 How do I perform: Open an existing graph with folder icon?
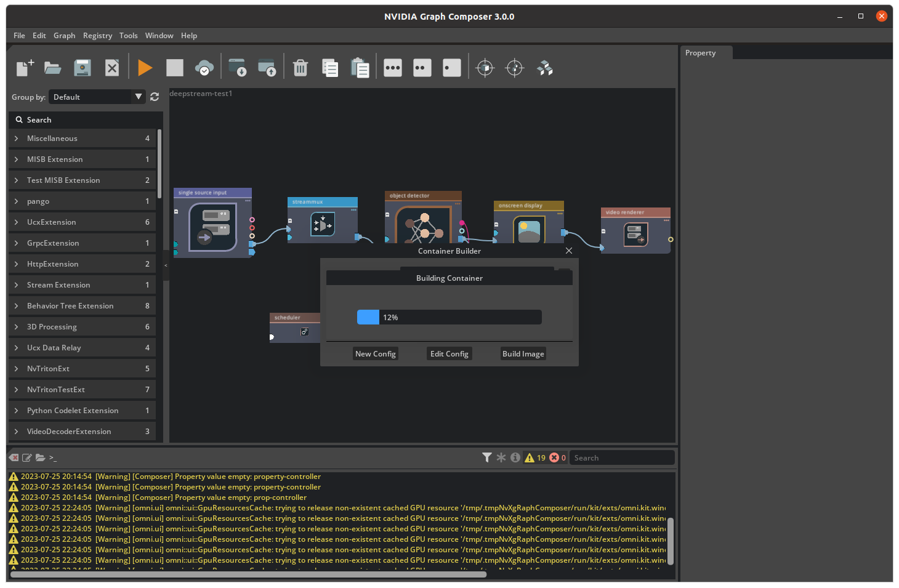pos(53,68)
